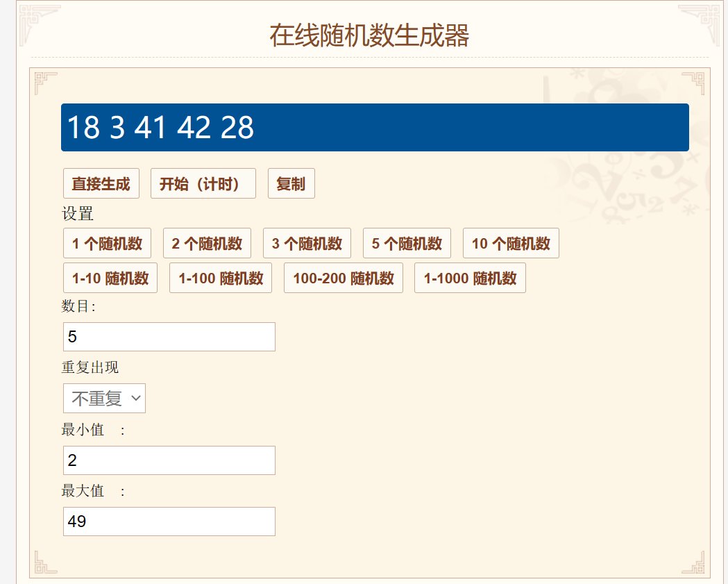This screenshot has height=584, width=728.
Task: Click the 重复出现 label
Action: coord(90,367)
